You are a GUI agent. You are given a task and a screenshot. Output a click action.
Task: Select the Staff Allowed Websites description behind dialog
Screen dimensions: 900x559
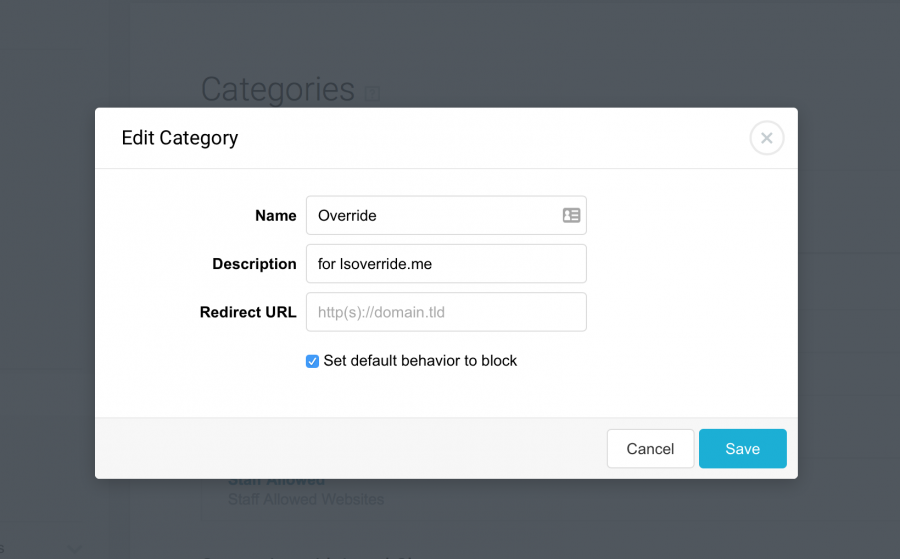(306, 499)
